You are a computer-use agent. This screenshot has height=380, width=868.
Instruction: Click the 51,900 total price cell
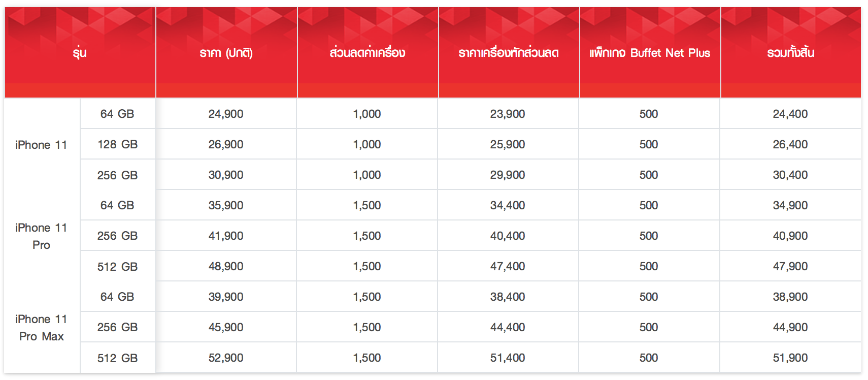point(790,358)
